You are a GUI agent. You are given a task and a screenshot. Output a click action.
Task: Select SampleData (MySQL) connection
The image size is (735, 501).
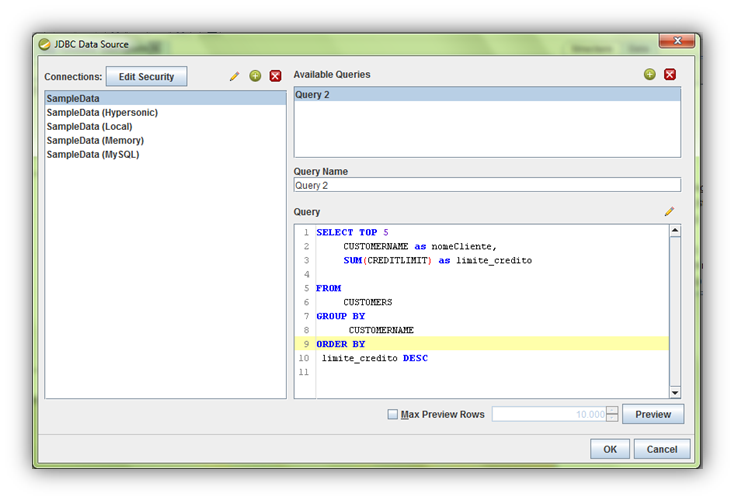93,155
